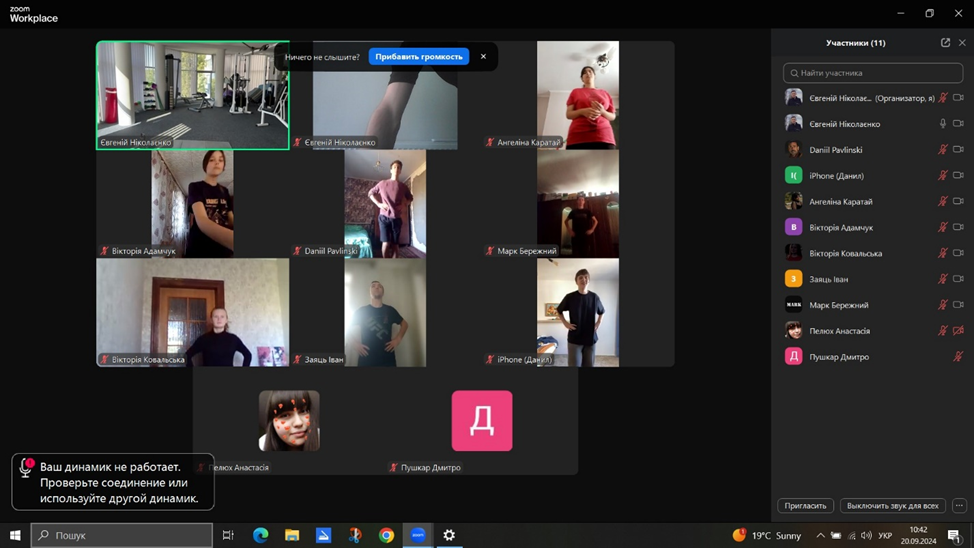Toggle mute for Вікторія Адамчук in list
Viewport: 974px width, 548px height.
[942, 228]
